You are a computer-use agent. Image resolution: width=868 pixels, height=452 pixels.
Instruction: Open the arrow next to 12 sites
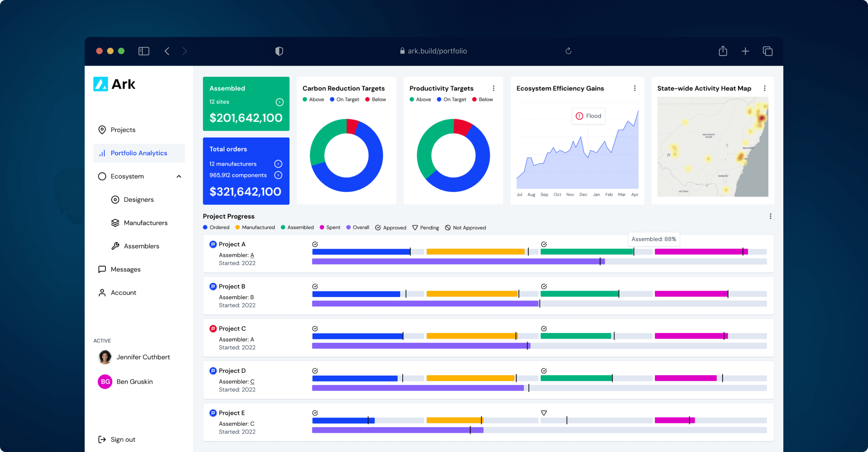[280, 102]
